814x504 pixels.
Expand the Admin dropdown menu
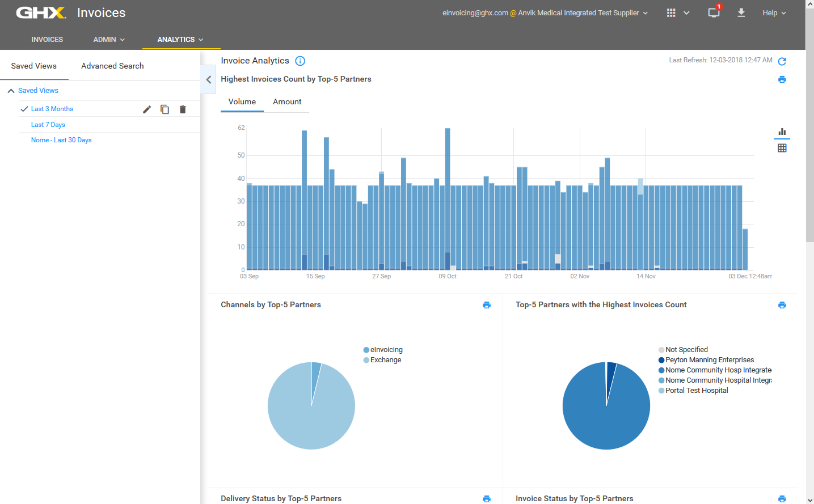point(109,40)
